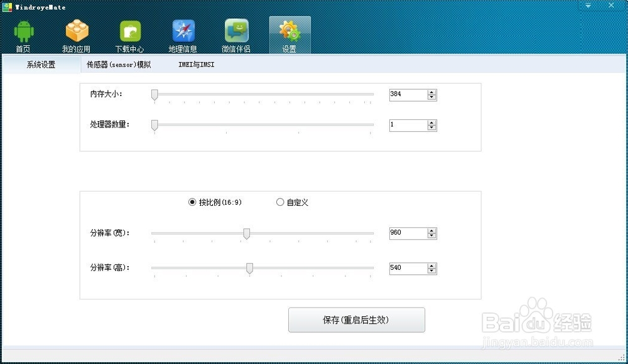This screenshot has height=364, width=628.
Task: Increase memory size with up arrow
Action: 431,92
